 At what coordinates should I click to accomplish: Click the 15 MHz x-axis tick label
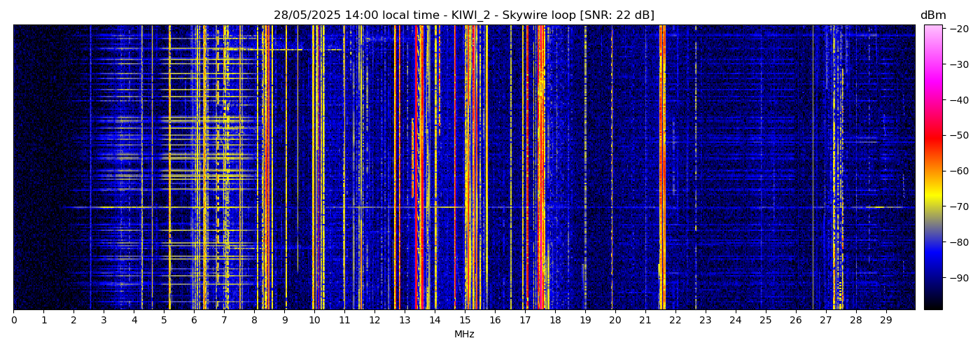(x=465, y=320)
